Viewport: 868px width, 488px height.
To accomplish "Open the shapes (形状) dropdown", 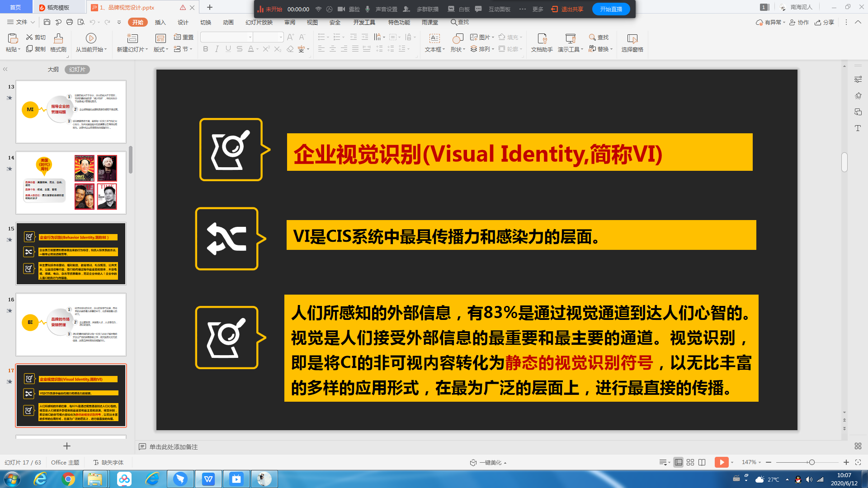I will (458, 49).
